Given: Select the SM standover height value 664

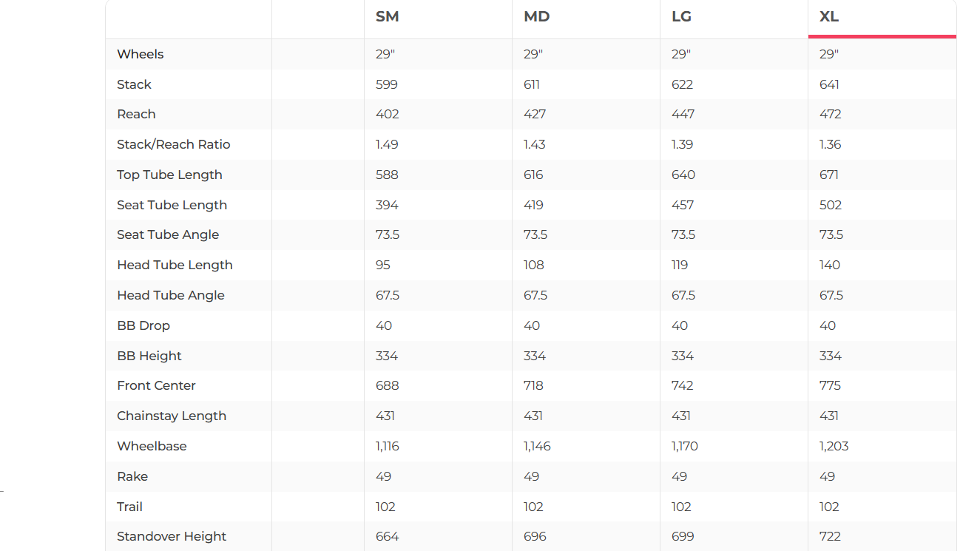Looking at the screenshot, I should tap(387, 537).
